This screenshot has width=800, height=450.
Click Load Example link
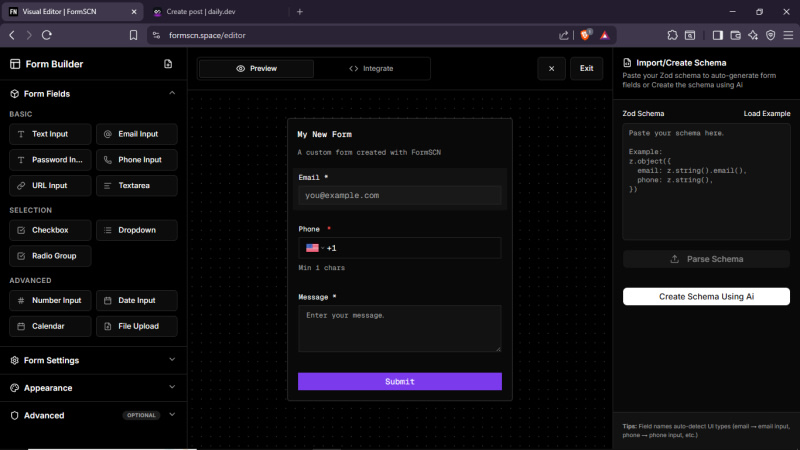pos(766,114)
